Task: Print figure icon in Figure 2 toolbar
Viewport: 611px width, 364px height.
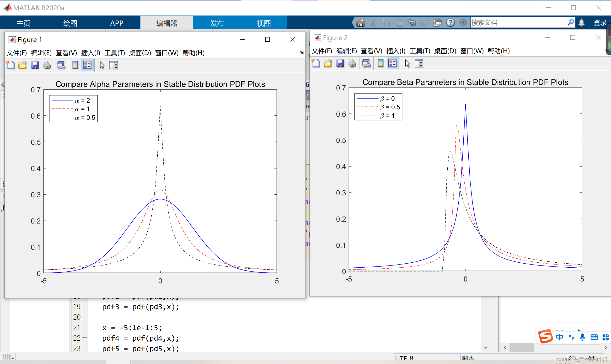Action: pos(352,63)
